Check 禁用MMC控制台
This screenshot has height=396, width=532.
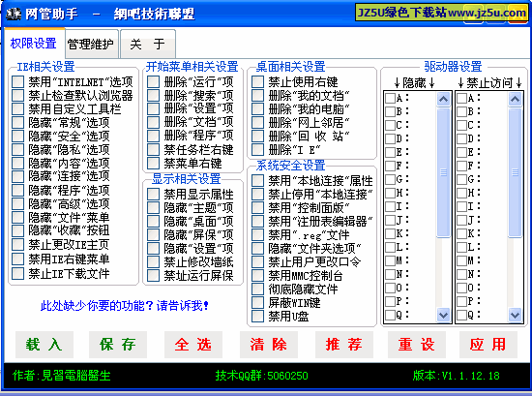[x=258, y=275]
